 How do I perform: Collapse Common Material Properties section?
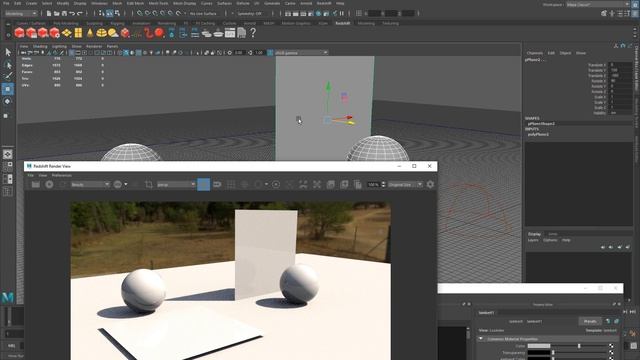(x=481, y=339)
